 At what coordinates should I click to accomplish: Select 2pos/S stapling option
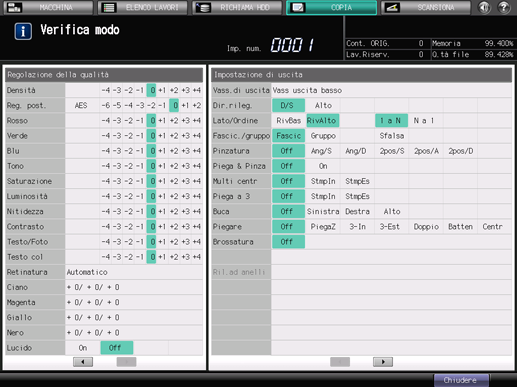[392, 151]
